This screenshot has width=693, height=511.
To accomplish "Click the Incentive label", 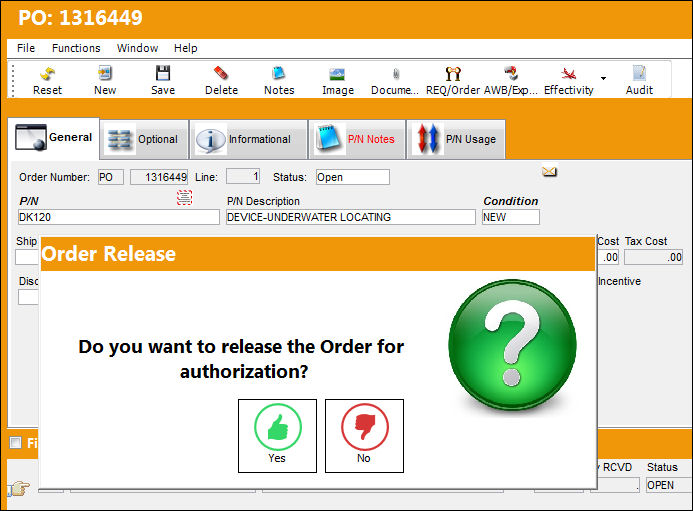I will (619, 281).
